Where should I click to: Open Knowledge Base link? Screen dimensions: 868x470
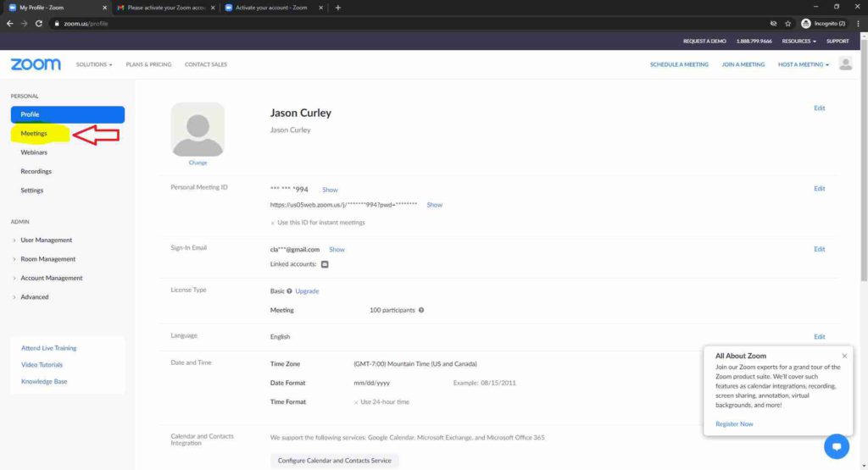(x=44, y=382)
